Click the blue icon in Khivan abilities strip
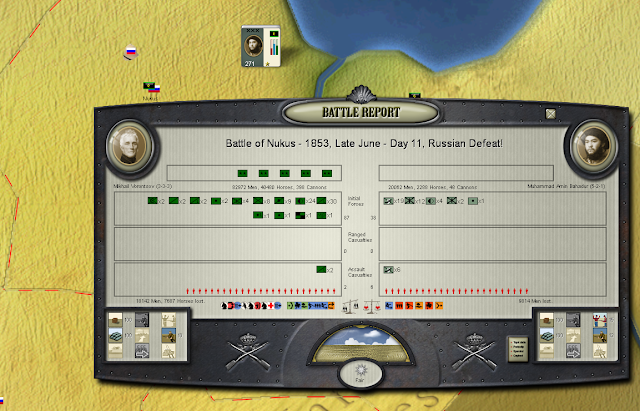The width and height of the screenshot is (640, 411). click(x=389, y=306)
